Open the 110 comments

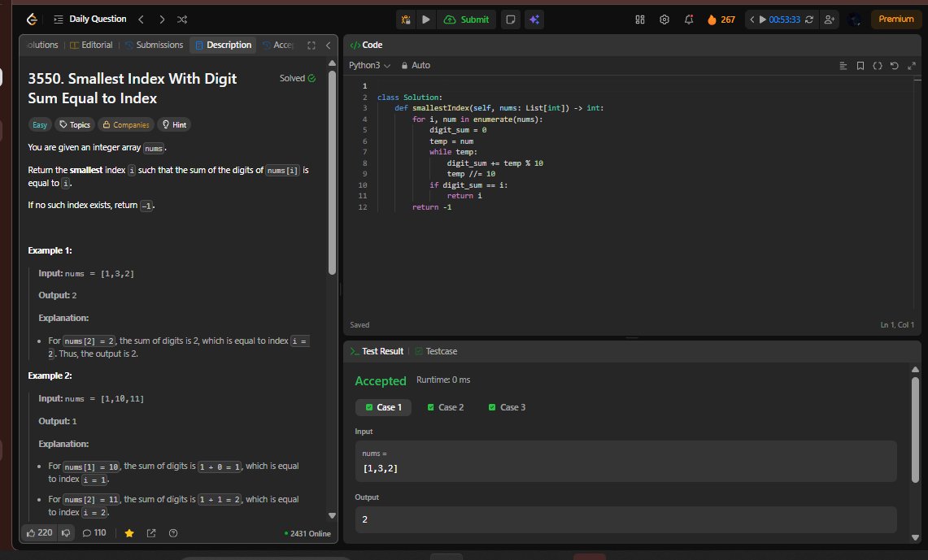(94, 533)
